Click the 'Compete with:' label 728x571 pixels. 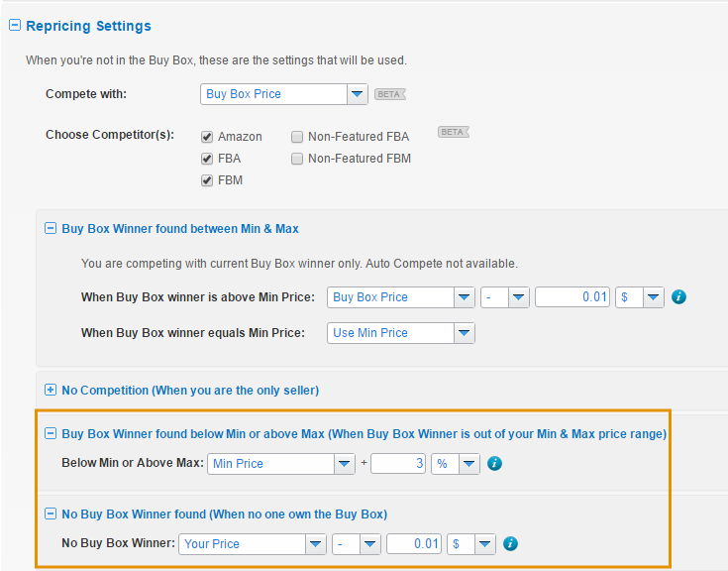pyautogui.click(x=86, y=94)
